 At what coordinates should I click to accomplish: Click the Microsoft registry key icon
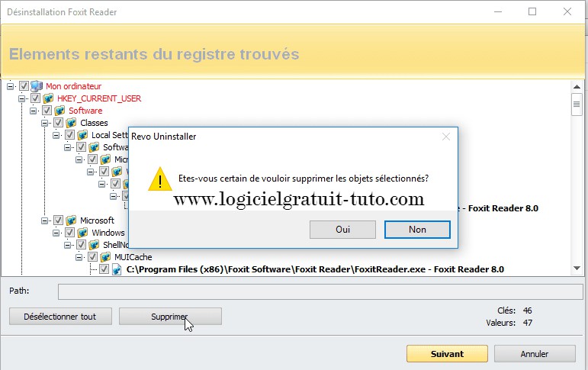pos(71,220)
